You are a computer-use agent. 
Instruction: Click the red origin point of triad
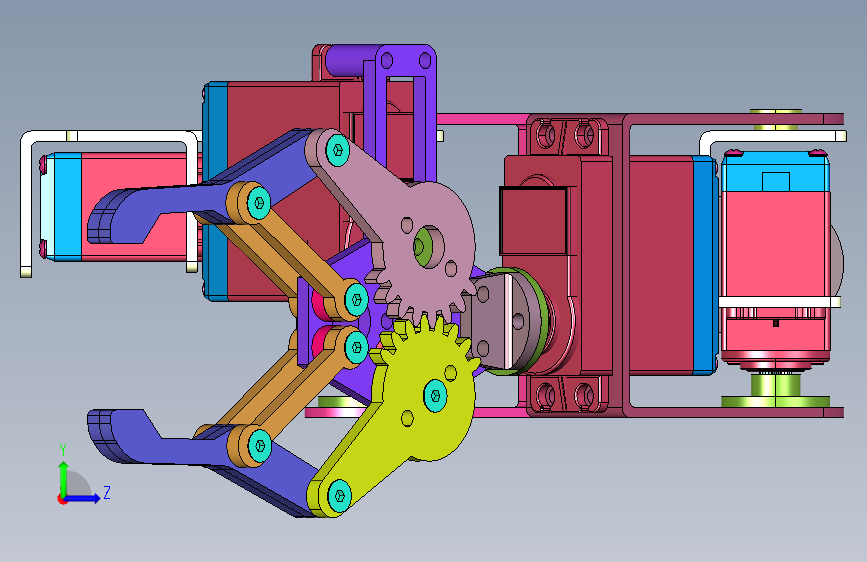tap(62, 499)
